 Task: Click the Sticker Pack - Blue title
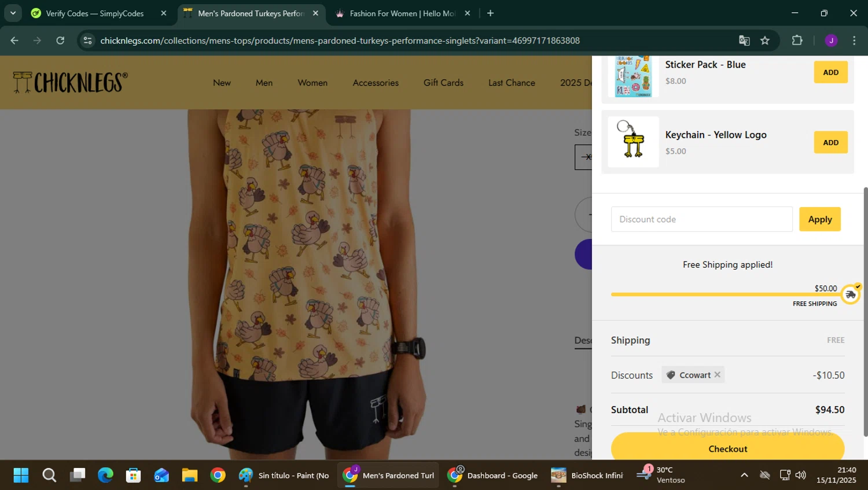click(x=705, y=65)
